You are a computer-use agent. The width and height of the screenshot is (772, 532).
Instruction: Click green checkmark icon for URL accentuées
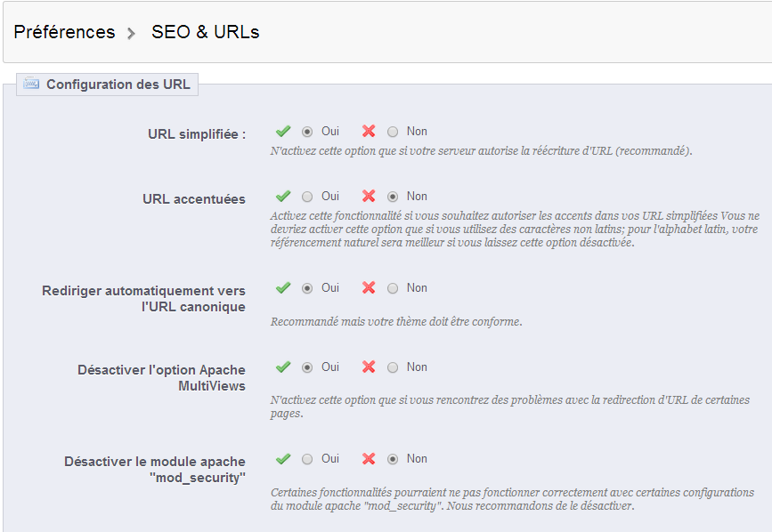pyautogui.click(x=283, y=197)
